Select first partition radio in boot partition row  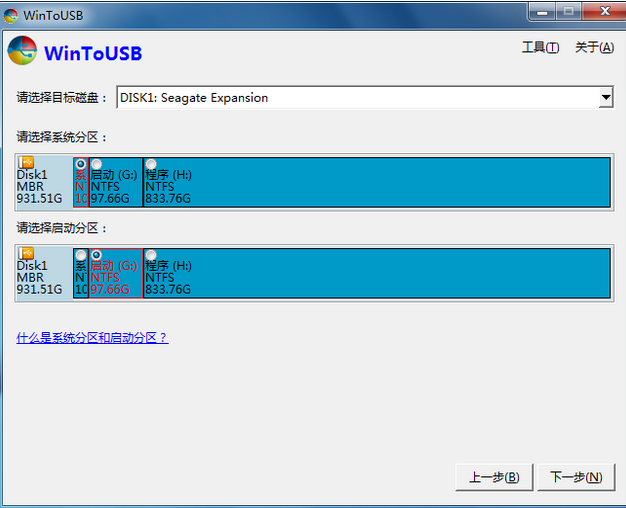pos(81,255)
